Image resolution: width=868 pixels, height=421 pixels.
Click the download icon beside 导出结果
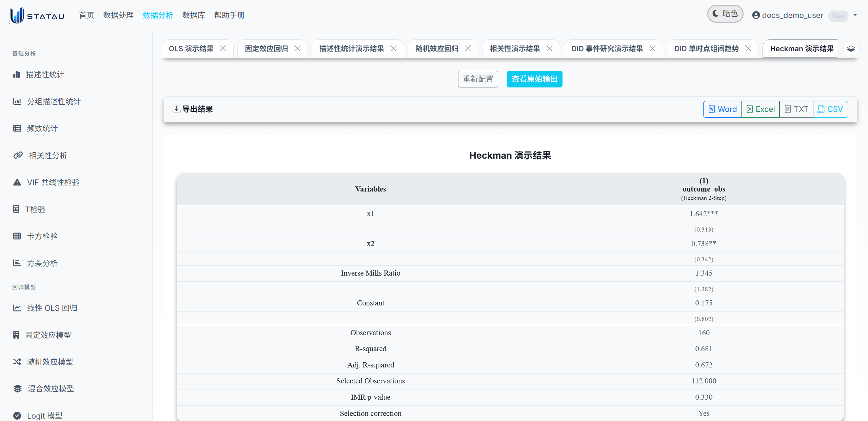[176, 109]
